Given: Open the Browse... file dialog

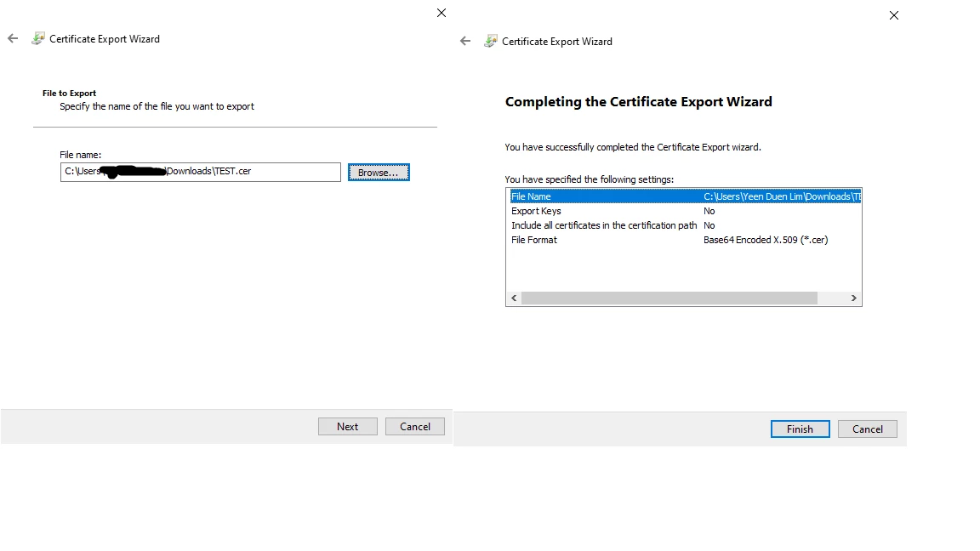Looking at the screenshot, I should (379, 173).
